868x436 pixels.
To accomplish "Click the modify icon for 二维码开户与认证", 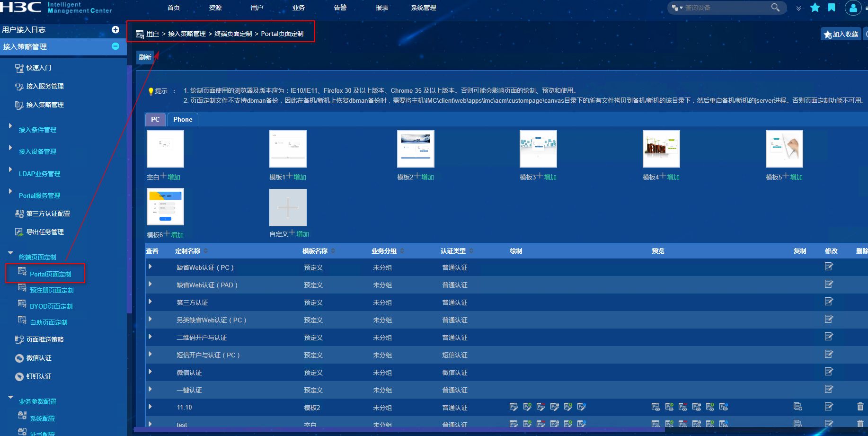I will point(829,337).
